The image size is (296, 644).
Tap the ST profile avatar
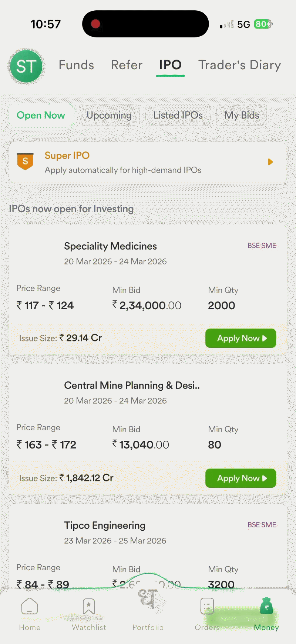pyautogui.click(x=26, y=66)
